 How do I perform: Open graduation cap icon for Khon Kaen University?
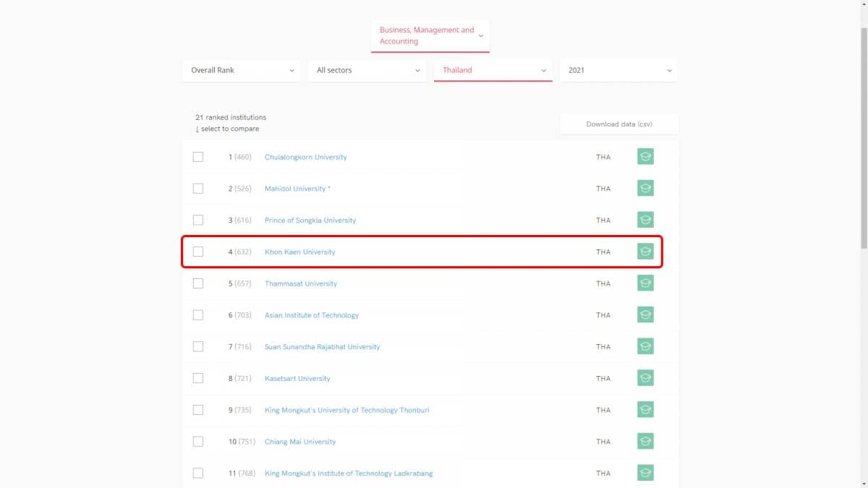click(645, 252)
